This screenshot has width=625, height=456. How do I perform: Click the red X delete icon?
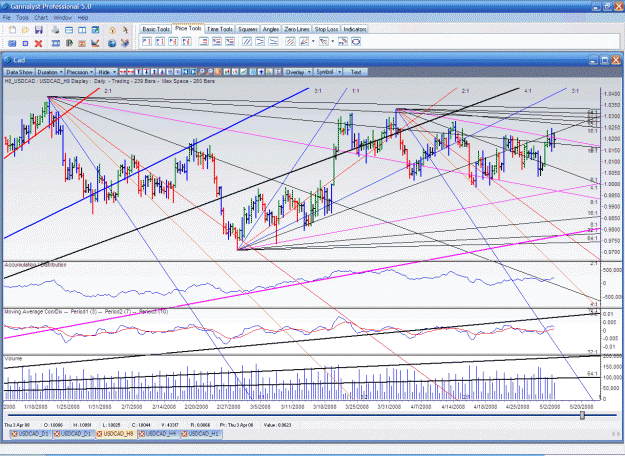(39, 43)
